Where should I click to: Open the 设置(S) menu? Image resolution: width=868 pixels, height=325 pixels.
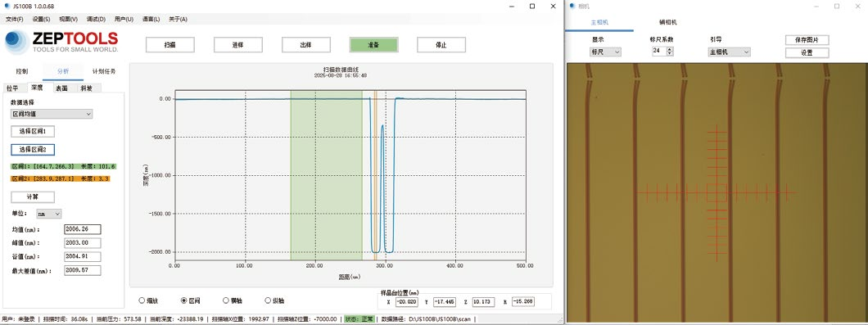[x=42, y=19]
